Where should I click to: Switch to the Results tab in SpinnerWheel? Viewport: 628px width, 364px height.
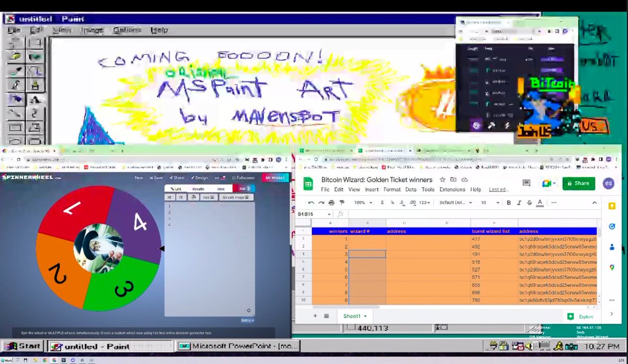click(198, 188)
